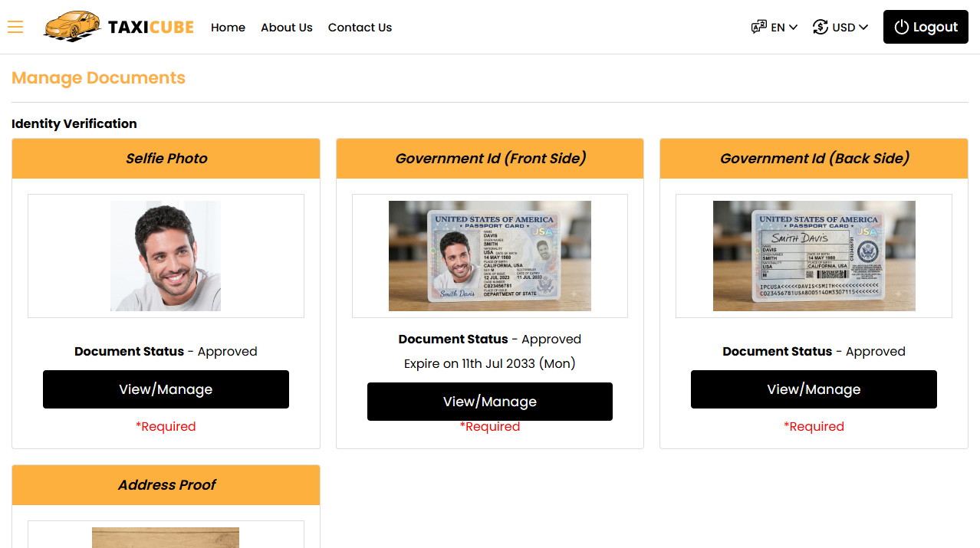Log out using the Logout button
The height and width of the screenshot is (548, 980).
(x=926, y=27)
